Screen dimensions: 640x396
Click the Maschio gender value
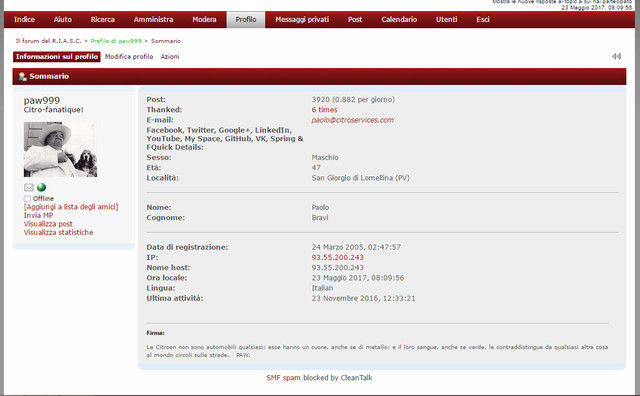point(325,158)
